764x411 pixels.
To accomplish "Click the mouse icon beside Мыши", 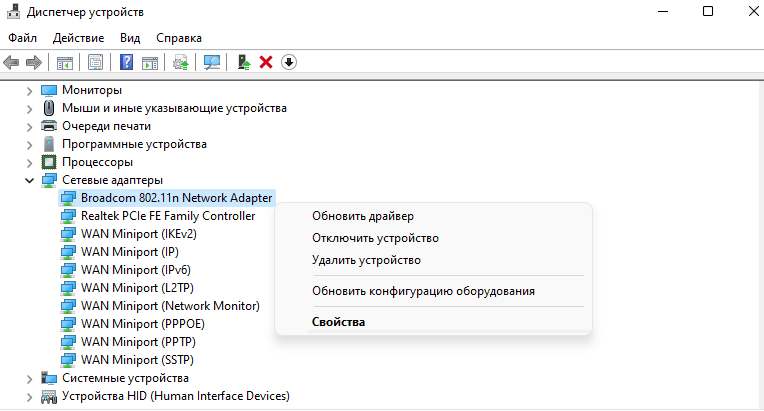I will tap(49, 108).
